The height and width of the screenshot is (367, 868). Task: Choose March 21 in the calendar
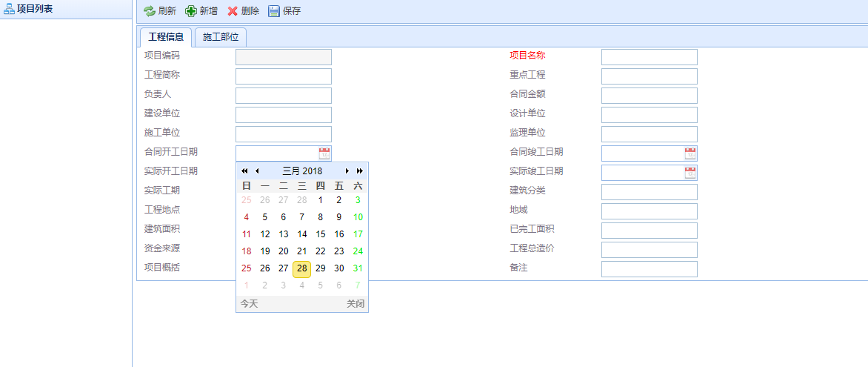(301, 251)
